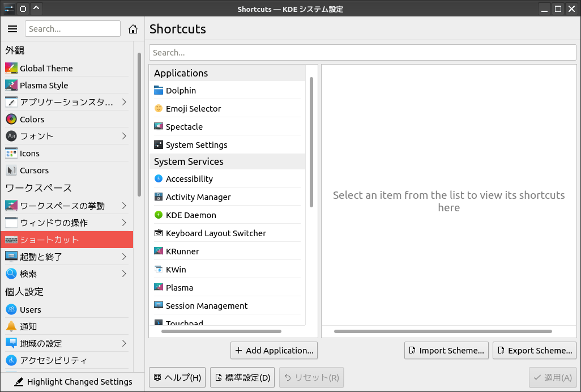Viewport: 581px width, 392px height.
Task: Expand ウィンドウの操作 chevron
Action: click(x=124, y=223)
